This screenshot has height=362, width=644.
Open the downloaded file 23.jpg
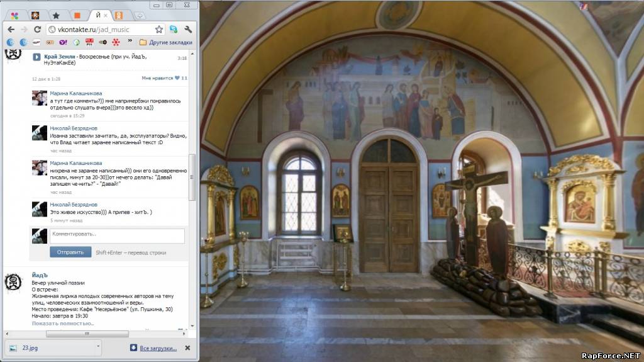(x=30, y=348)
